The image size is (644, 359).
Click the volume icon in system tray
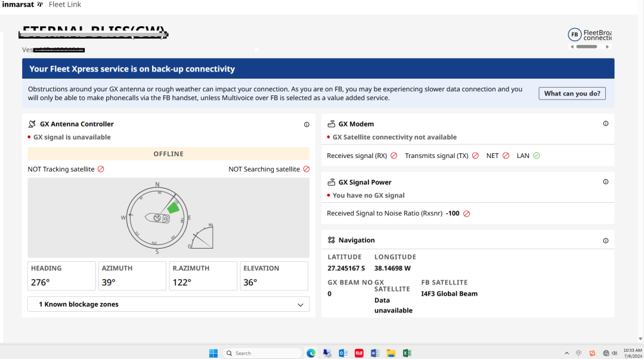tap(614, 353)
